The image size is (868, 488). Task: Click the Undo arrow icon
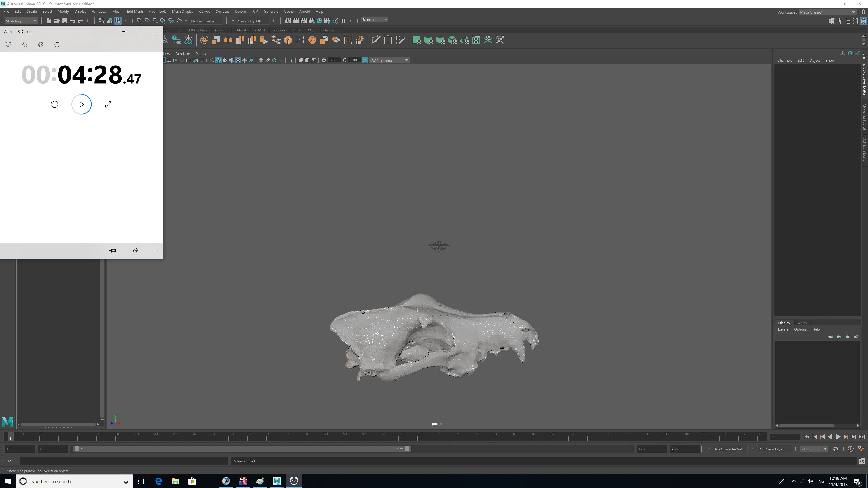point(72,21)
